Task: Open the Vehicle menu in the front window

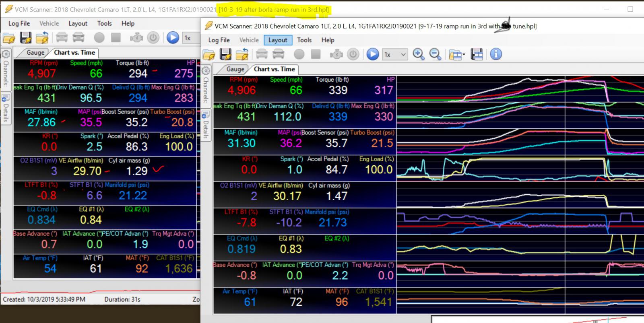Action: [249, 40]
